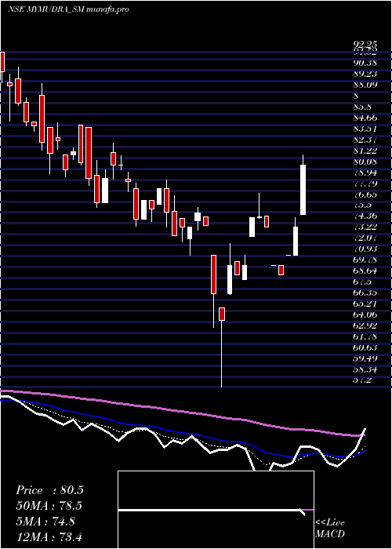Click the 90.38 price axis label
Image resolution: width=392 pixels, height=549 pixels.
tap(365, 63)
